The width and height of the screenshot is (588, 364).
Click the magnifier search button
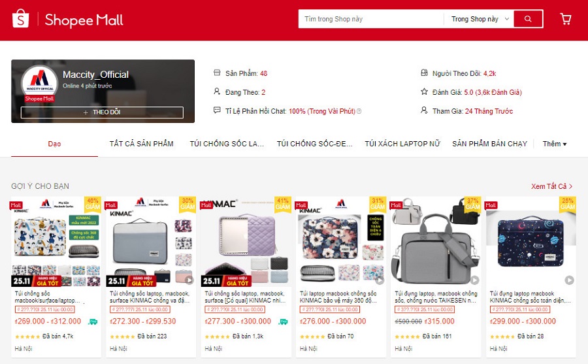528,19
